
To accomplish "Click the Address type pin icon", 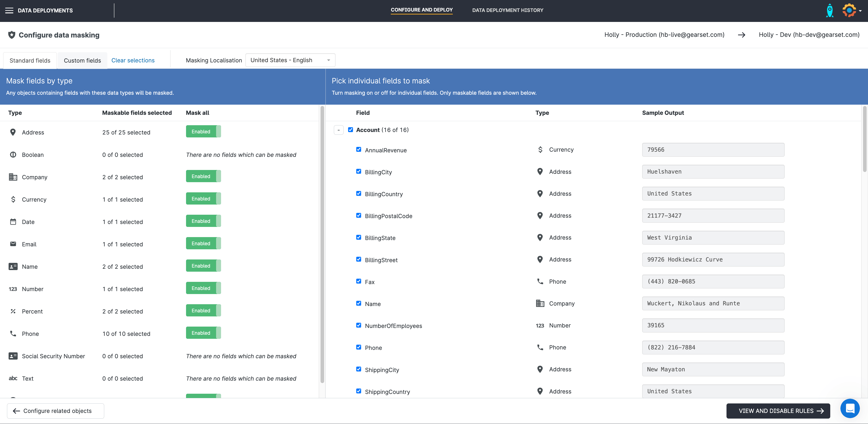I will 13,132.
